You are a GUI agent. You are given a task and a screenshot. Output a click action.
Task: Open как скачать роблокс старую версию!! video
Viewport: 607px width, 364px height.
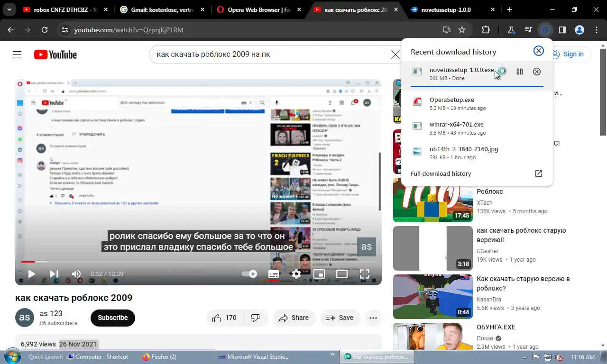coord(521,235)
